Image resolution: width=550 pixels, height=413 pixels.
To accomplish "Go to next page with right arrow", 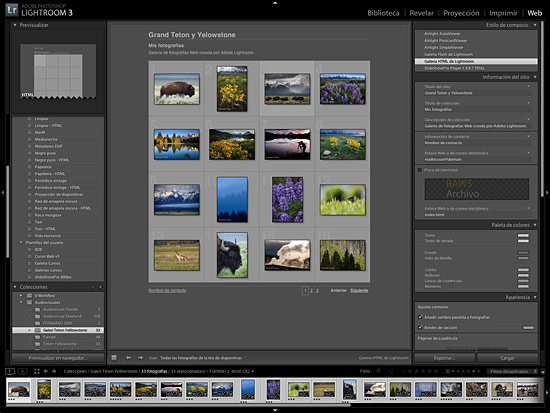I will coord(140,358).
